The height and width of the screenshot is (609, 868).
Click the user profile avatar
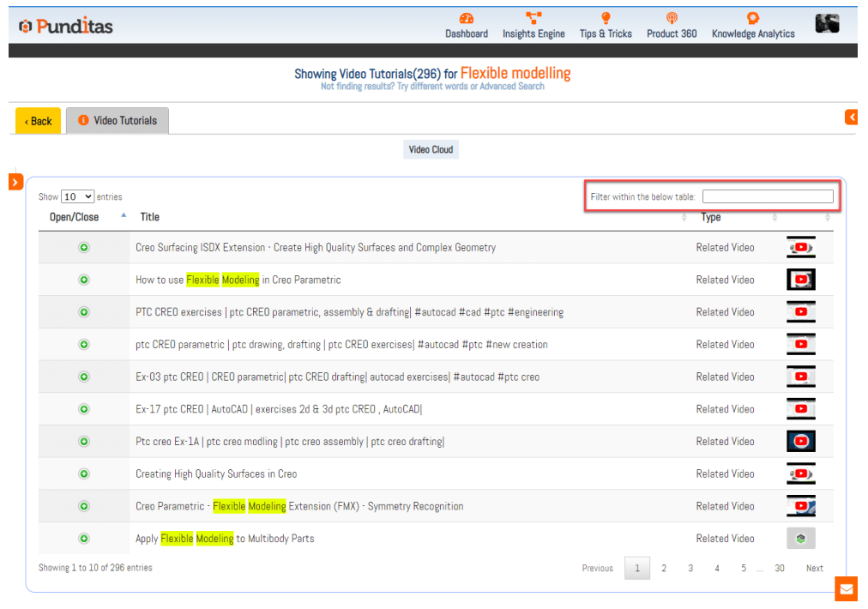click(x=827, y=24)
